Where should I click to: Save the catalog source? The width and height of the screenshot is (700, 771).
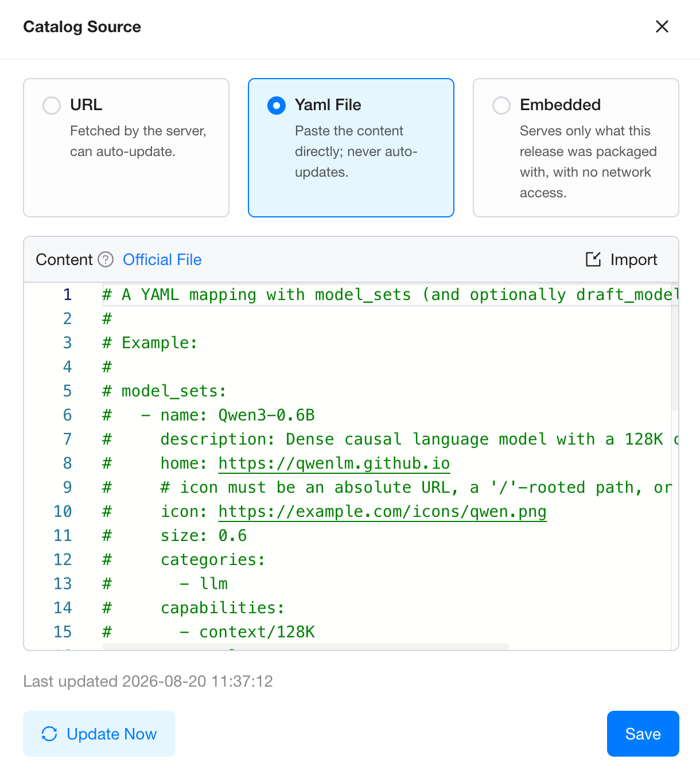[643, 734]
